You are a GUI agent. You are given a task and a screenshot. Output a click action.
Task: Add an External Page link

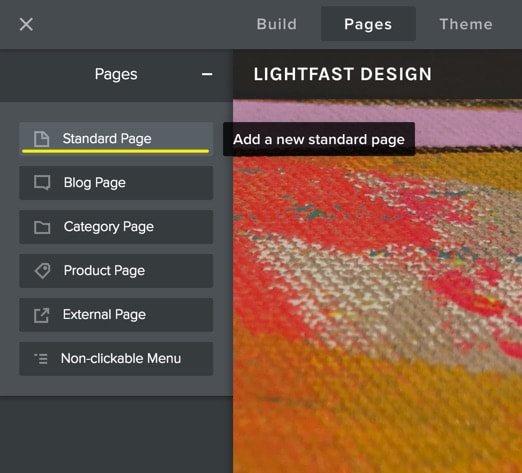coord(116,315)
